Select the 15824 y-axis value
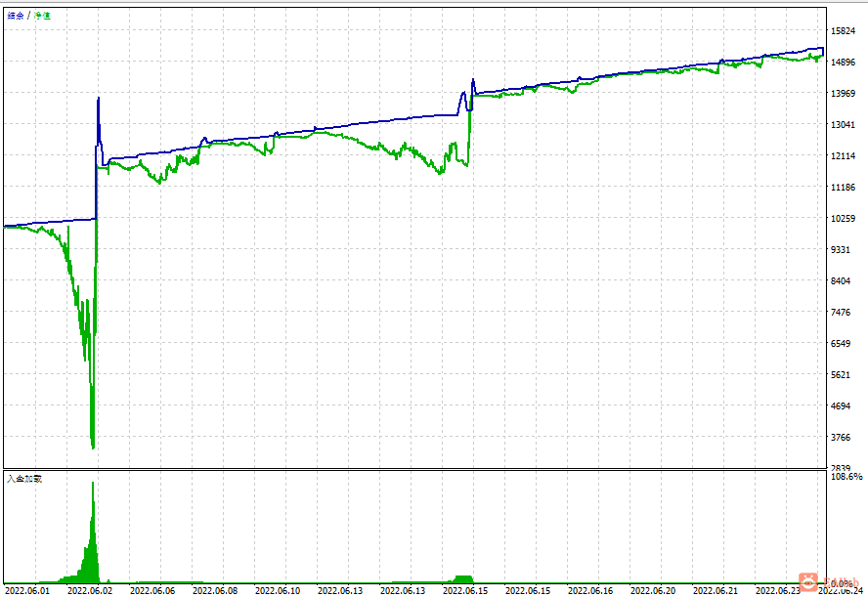868x597 pixels. pyautogui.click(x=844, y=31)
